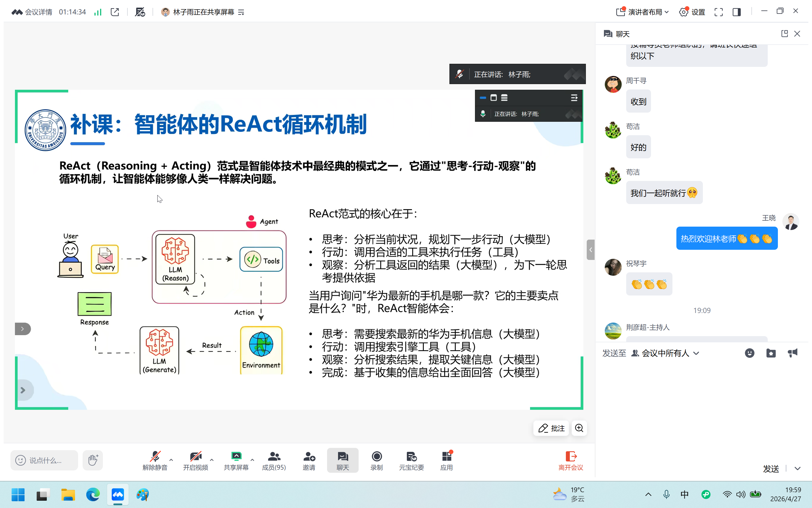Toggle the 中 input method indicator
This screenshot has height=508, width=812.
[x=685, y=494]
